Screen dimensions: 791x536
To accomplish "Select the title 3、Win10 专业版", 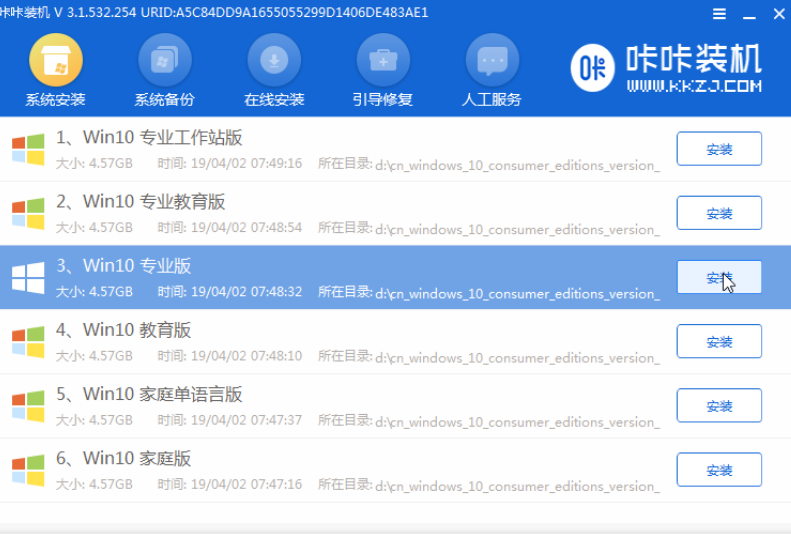I will coord(124,265).
